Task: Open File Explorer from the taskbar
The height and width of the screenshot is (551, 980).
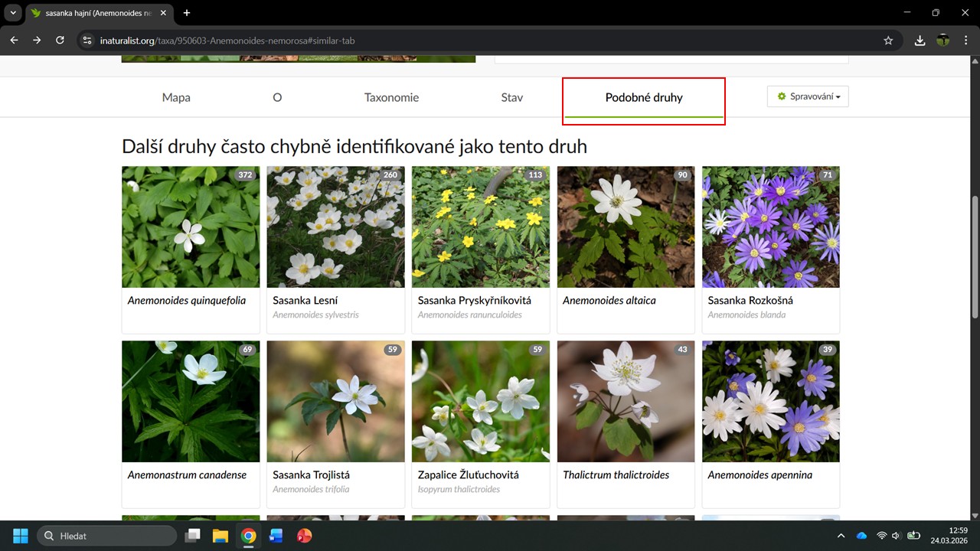Action: pyautogui.click(x=220, y=536)
